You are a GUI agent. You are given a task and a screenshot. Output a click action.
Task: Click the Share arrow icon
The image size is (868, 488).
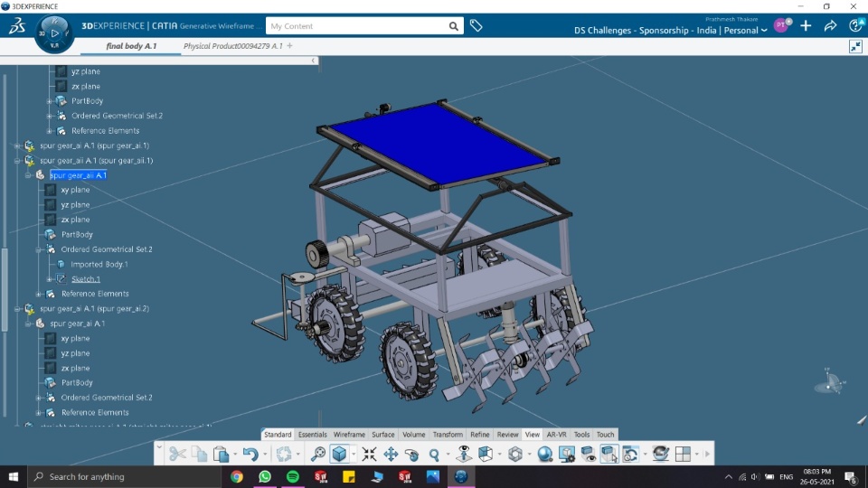pyautogui.click(x=830, y=26)
